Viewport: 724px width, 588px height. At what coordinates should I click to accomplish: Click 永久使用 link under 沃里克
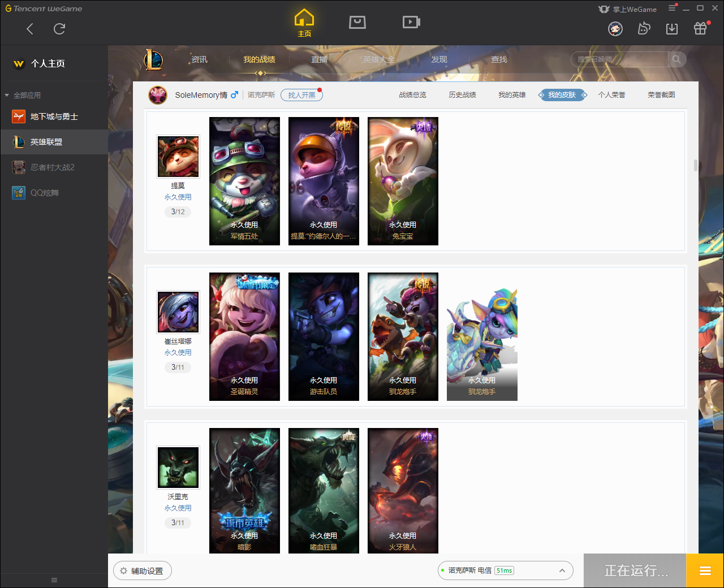(x=178, y=508)
